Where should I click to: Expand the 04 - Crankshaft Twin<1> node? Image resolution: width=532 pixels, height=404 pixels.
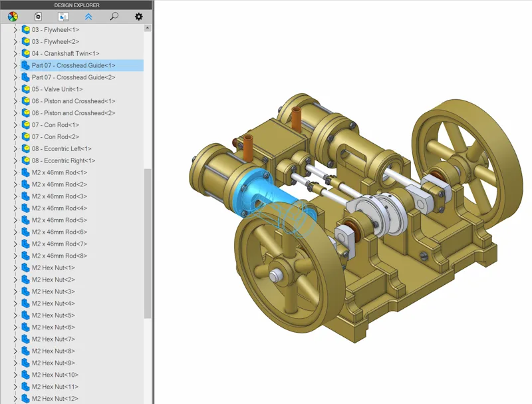tap(15, 54)
